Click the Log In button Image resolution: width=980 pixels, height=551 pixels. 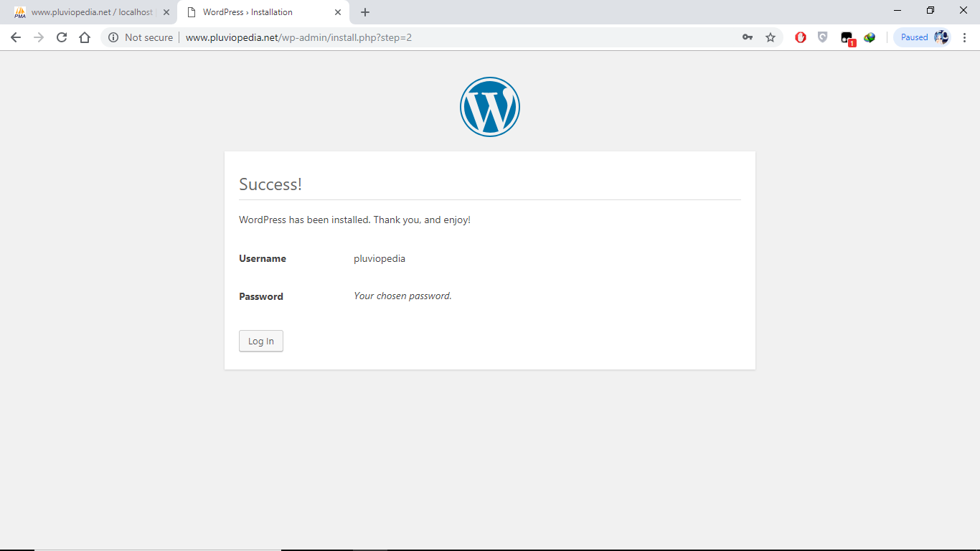click(261, 341)
